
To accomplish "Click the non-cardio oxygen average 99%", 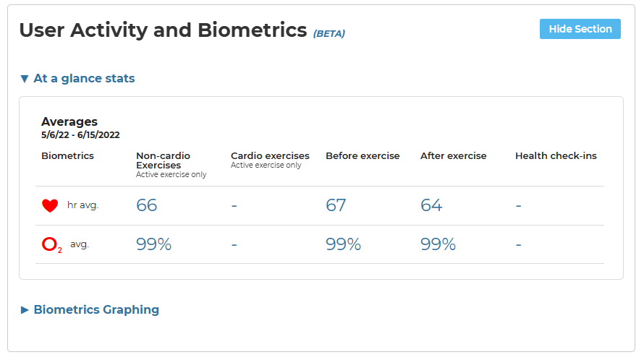I will click(153, 244).
